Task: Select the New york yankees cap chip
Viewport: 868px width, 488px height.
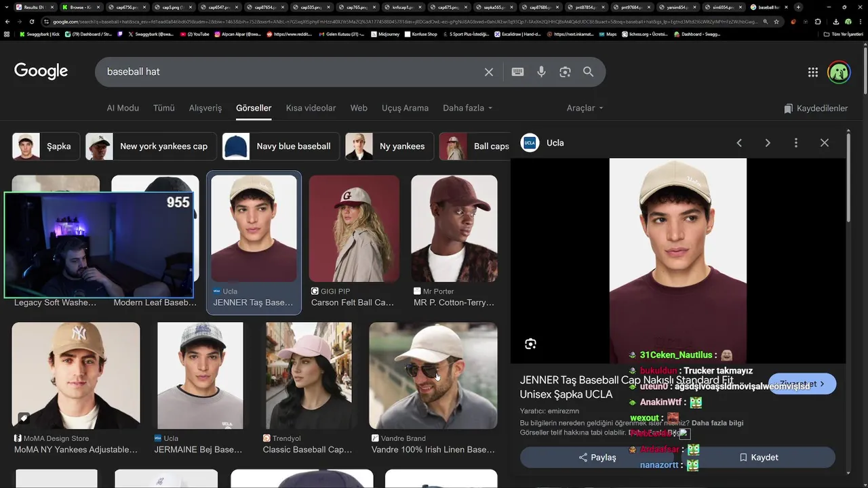Action: click(151, 146)
